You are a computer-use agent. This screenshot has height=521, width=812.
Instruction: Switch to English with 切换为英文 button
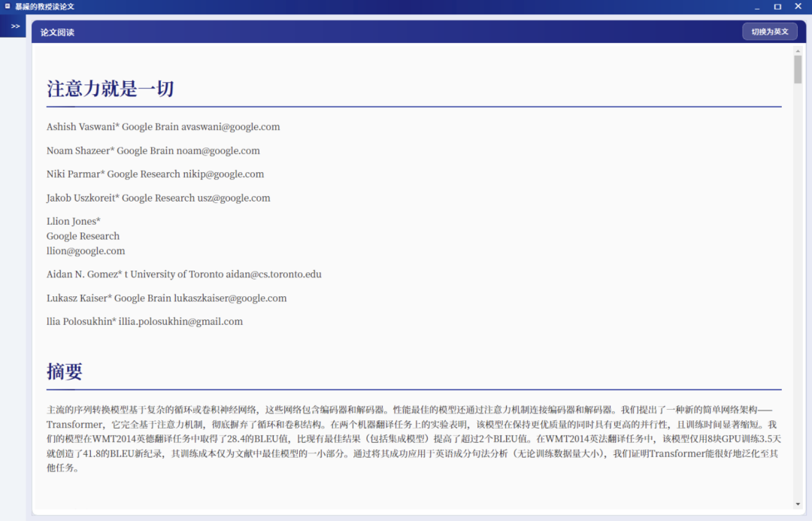770,32
